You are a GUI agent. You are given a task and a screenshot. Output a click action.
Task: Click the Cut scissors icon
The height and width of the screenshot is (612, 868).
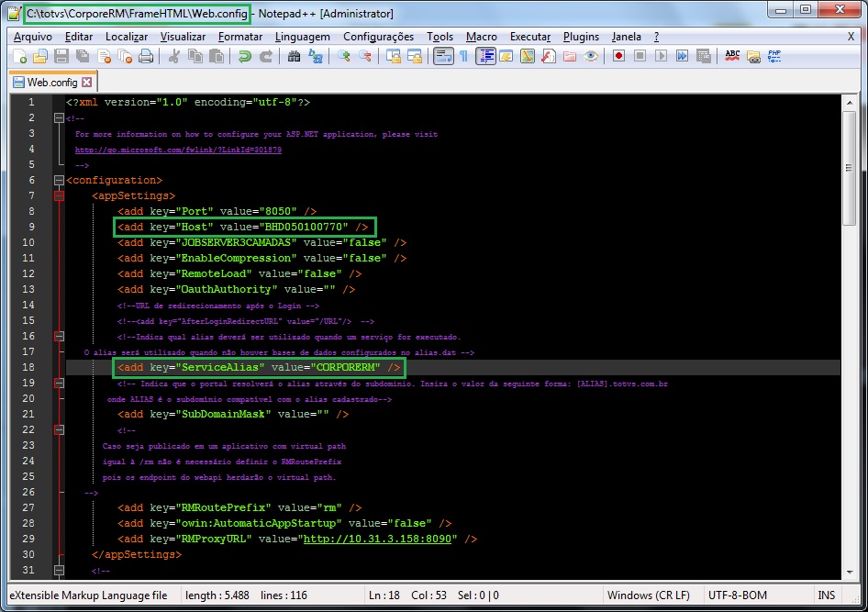click(173, 56)
